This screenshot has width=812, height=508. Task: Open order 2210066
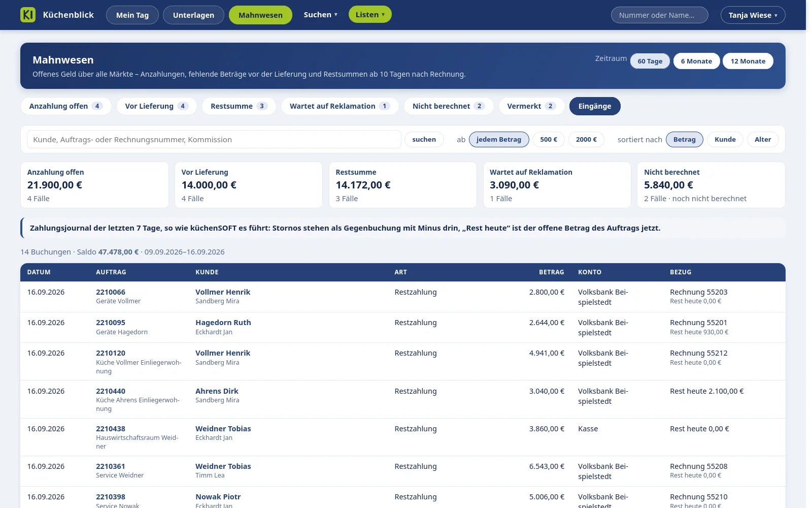111,292
